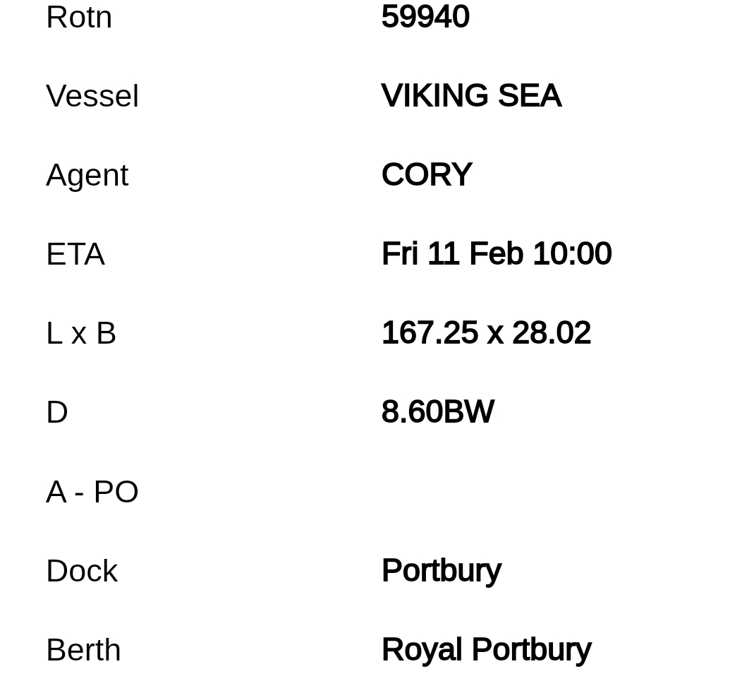Viewport: 742px width, 700px height.
Task: Click the Berth label
Action: point(83,650)
